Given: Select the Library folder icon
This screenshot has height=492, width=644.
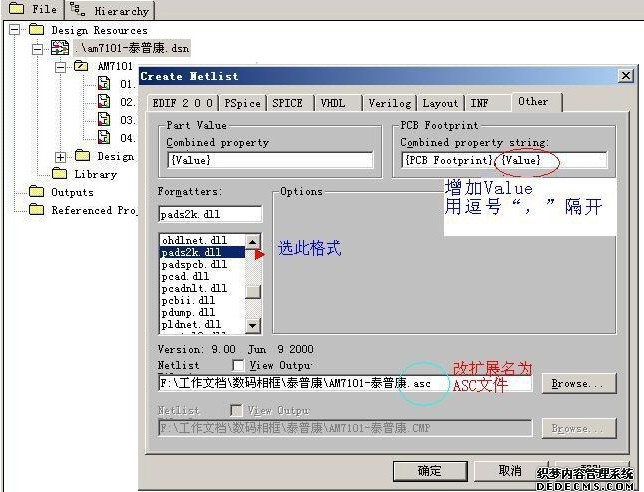Looking at the screenshot, I should click(x=60, y=173).
